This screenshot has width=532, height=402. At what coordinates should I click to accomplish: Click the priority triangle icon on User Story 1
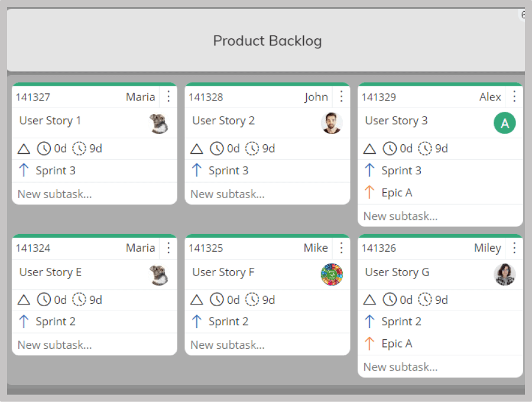pyautogui.click(x=24, y=148)
